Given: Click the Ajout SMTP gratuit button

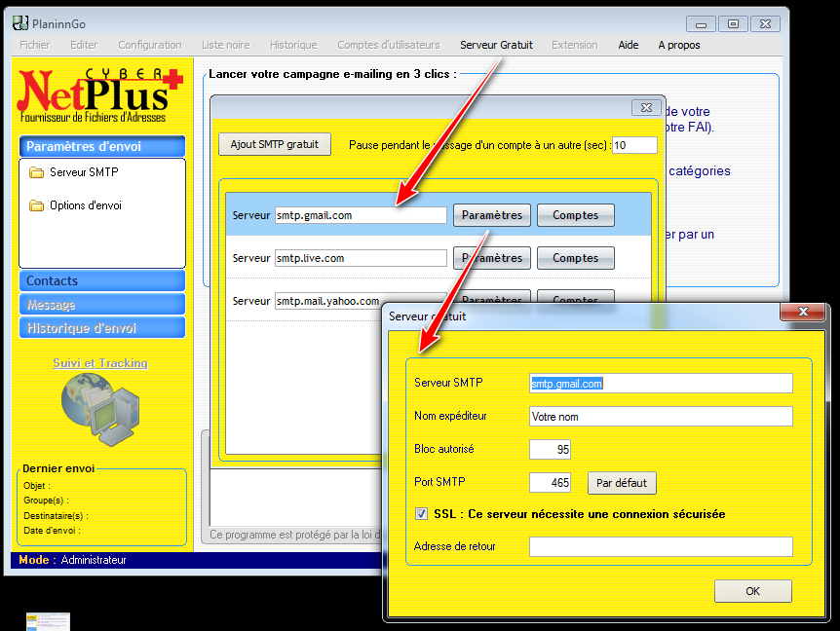Looking at the screenshot, I should (275, 145).
